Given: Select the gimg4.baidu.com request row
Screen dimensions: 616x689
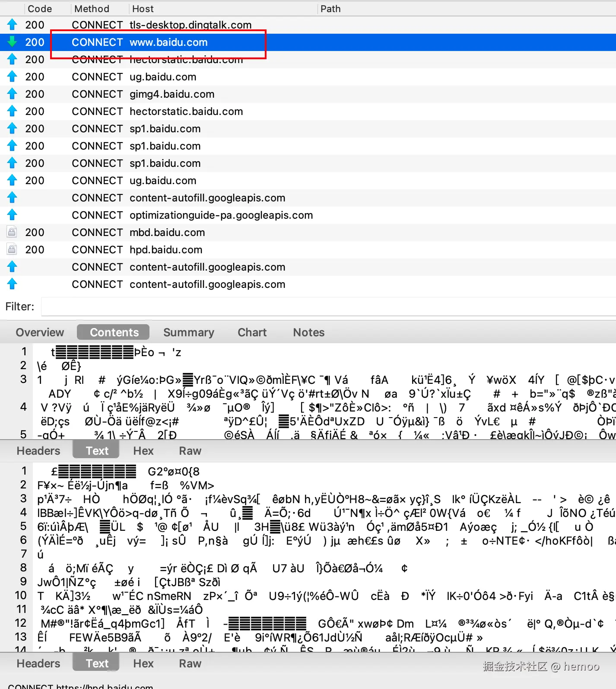Looking at the screenshot, I should [308, 94].
